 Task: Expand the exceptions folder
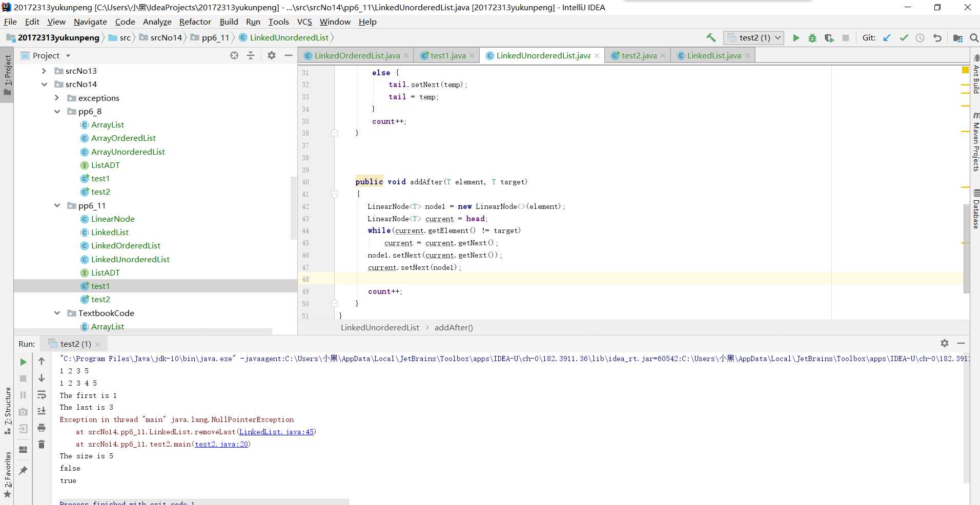tap(57, 98)
